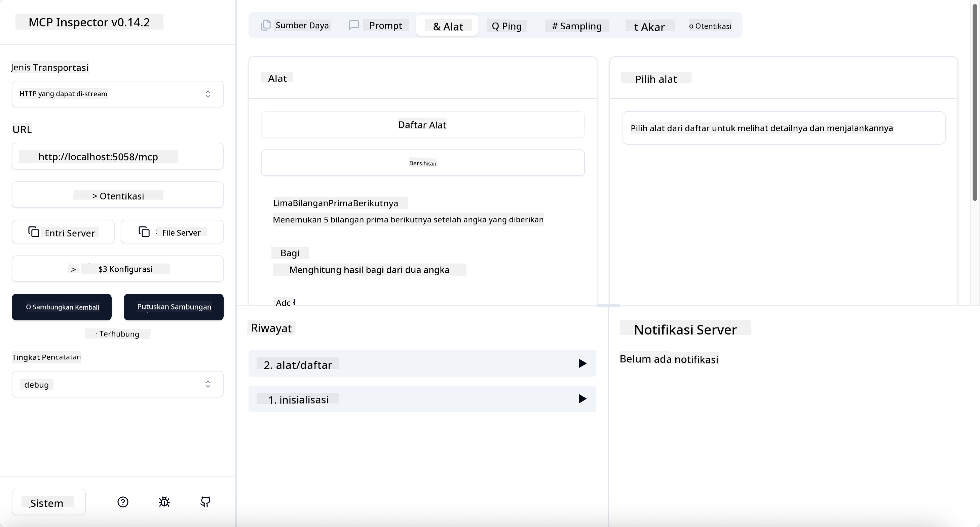
Task: Click the Putuskan Sambungan button
Action: pyautogui.click(x=174, y=307)
